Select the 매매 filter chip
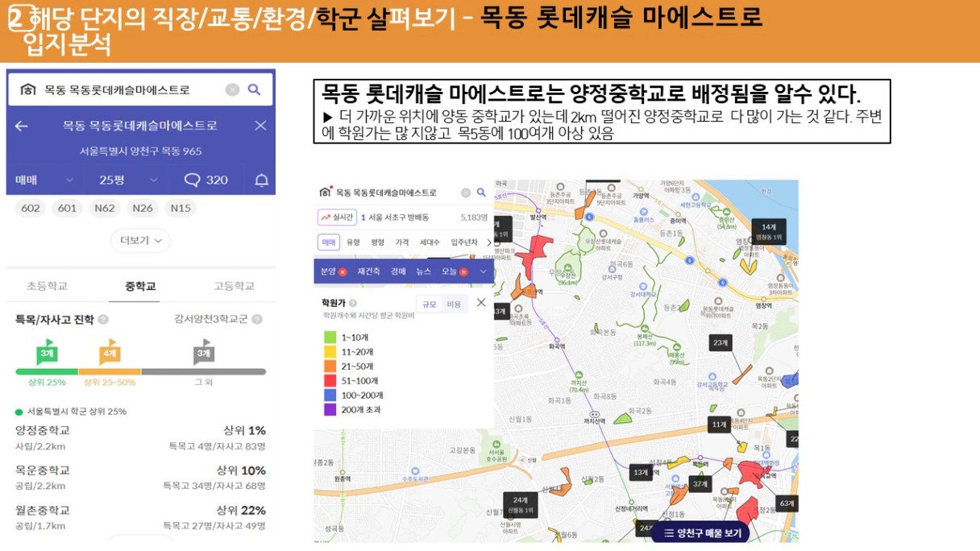 click(x=330, y=242)
